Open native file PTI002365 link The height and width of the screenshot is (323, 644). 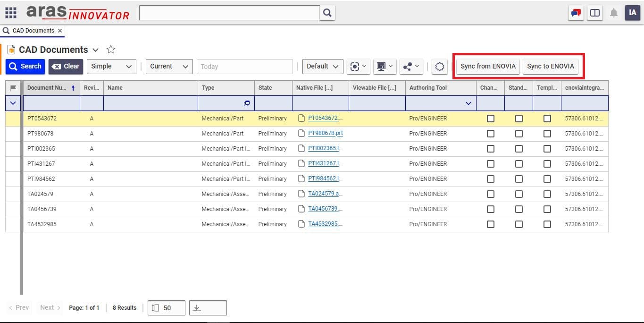click(x=326, y=149)
